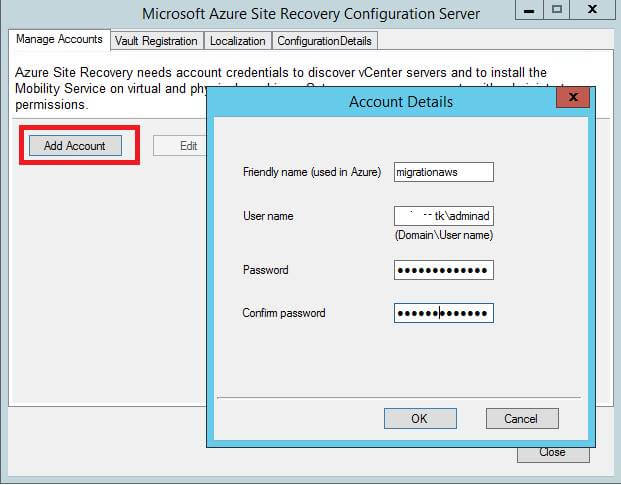Image resolution: width=621 pixels, height=485 pixels.
Task: Confirm account details with OK
Action: (420, 418)
